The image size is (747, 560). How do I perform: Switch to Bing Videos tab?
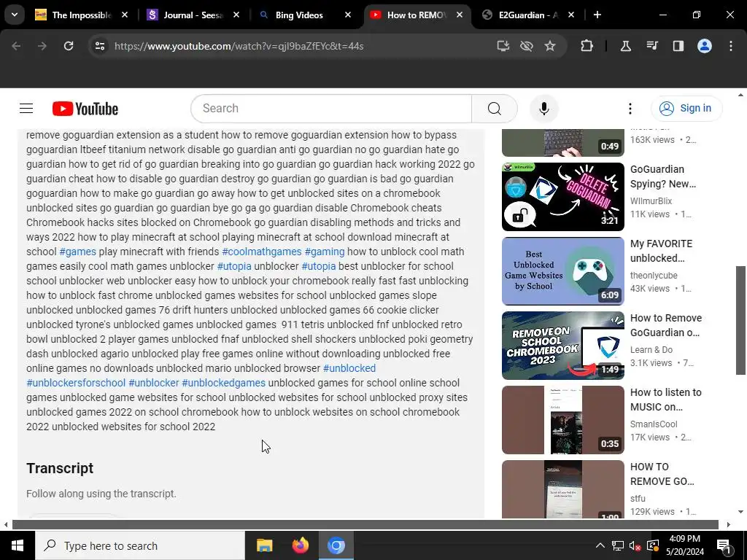pos(305,15)
